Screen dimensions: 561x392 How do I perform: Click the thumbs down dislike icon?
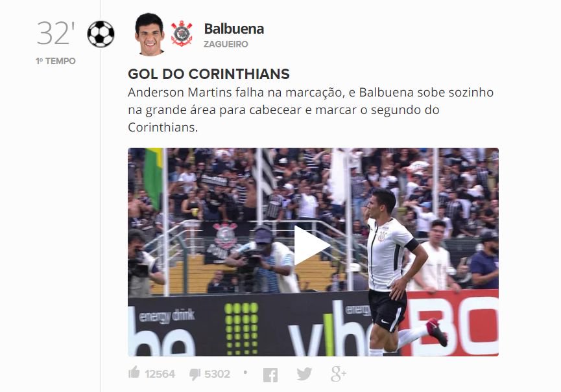pyautogui.click(x=195, y=374)
